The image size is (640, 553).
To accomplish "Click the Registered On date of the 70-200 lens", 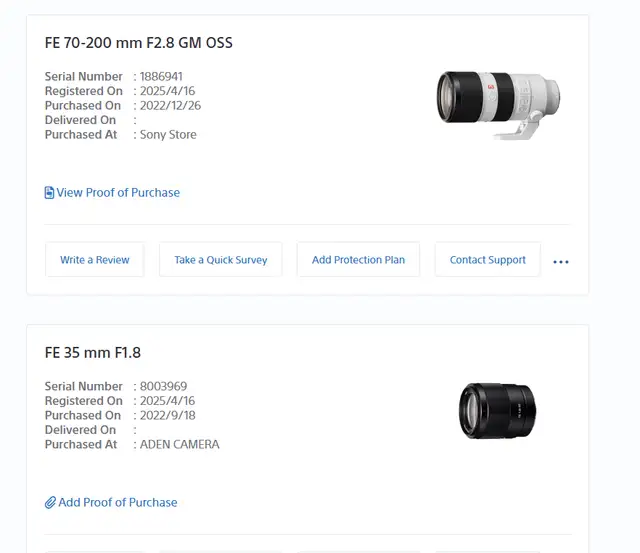I will pyautogui.click(x=167, y=91).
